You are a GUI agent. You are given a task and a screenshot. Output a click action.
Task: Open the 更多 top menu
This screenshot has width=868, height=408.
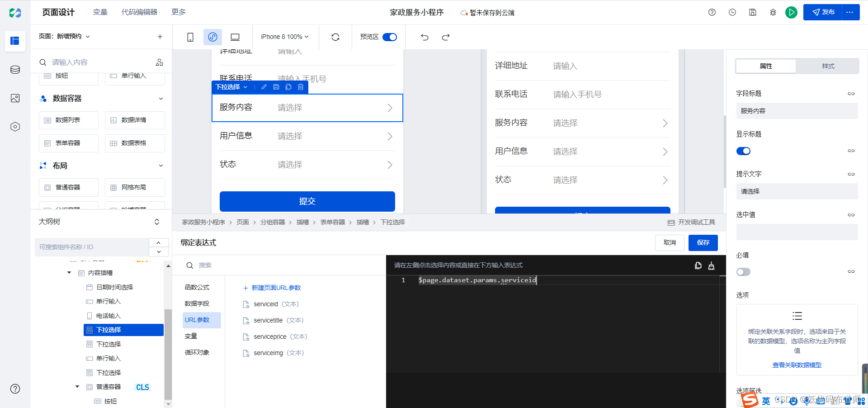179,12
